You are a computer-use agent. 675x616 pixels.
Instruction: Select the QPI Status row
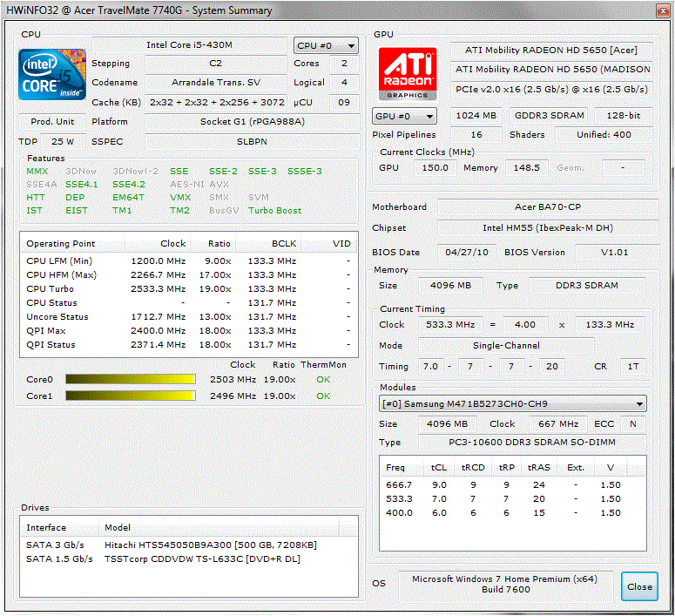click(x=188, y=345)
